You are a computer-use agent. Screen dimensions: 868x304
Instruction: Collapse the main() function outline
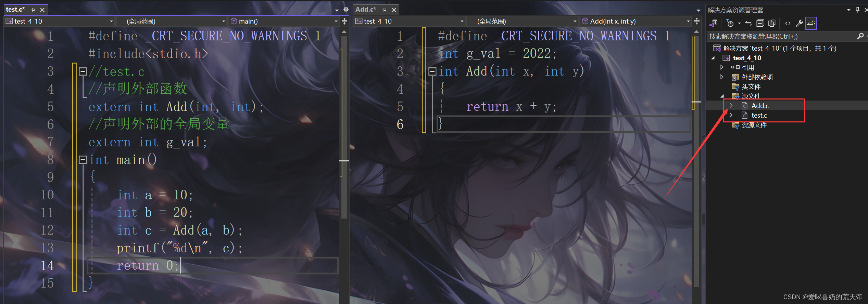click(x=83, y=160)
